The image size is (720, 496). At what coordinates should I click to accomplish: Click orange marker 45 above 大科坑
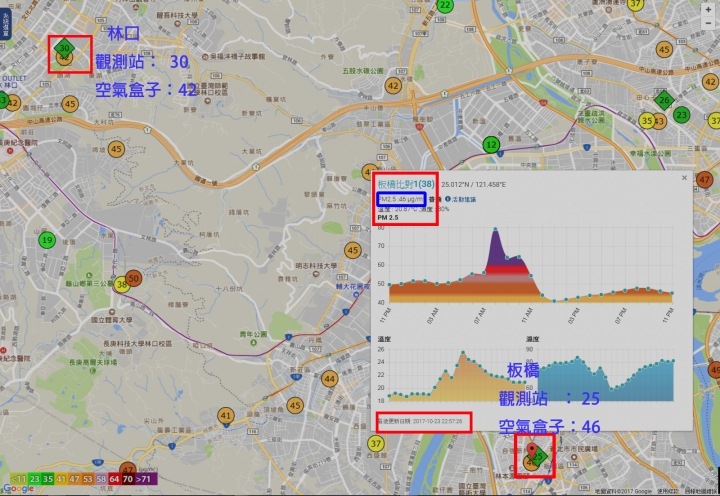[70, 104]
